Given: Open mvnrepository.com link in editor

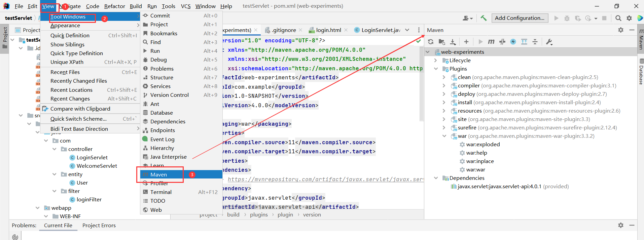Looking at the screenshot, I should point(326,179).
